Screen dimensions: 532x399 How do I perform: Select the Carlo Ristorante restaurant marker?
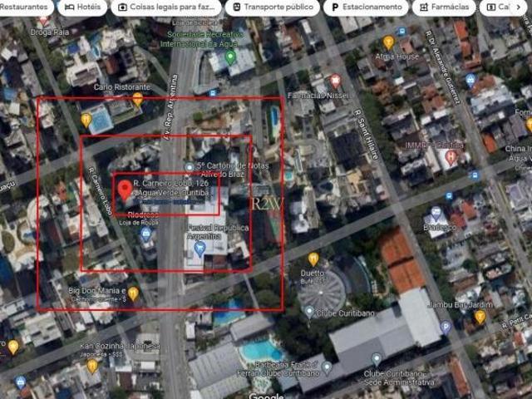(138, 99)
